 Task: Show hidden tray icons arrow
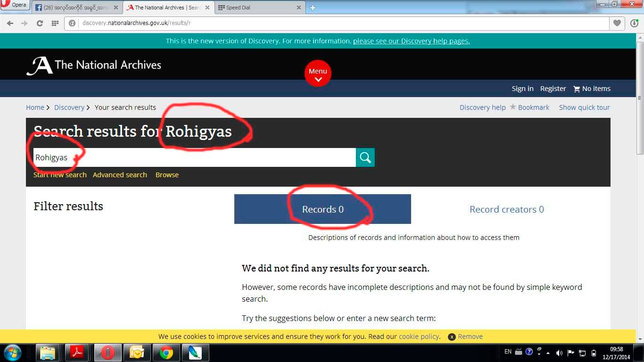click(x=548, y=353)
